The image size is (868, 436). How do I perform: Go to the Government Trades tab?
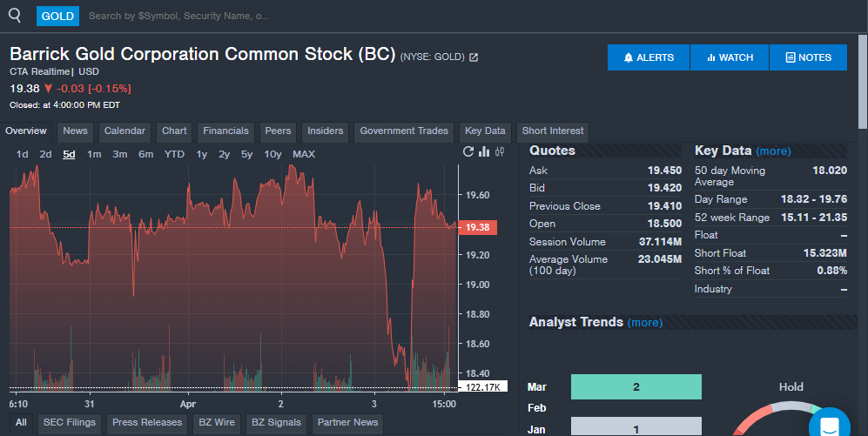pos(404,131)
